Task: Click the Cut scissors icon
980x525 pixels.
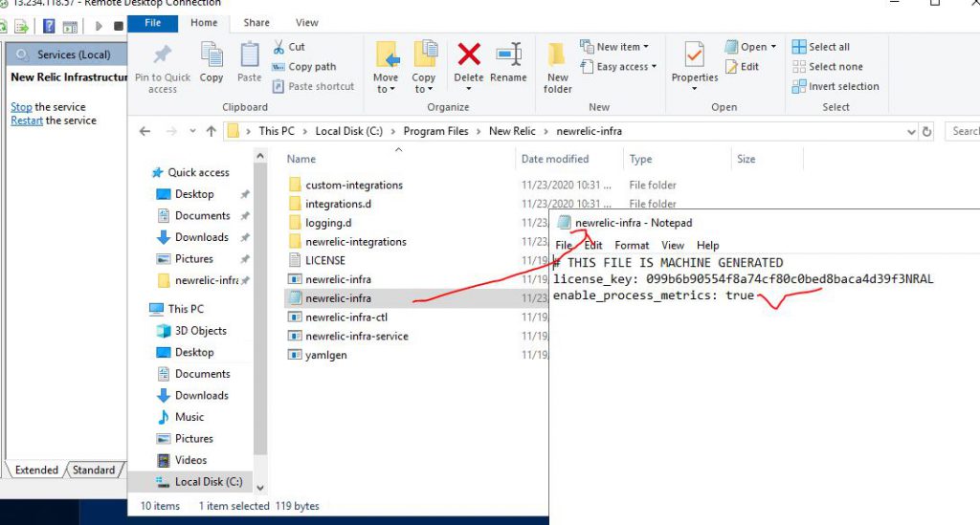Action: (278, 47)
